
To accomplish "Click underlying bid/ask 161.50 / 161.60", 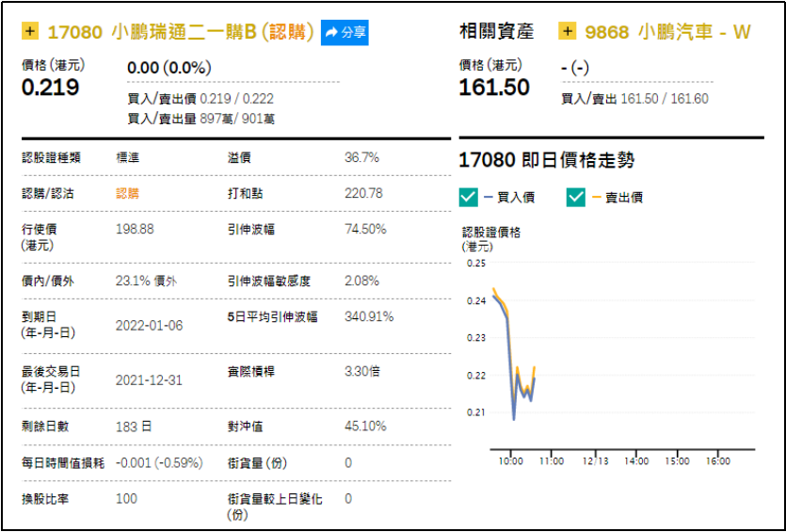I will click(x=665, y=99).
